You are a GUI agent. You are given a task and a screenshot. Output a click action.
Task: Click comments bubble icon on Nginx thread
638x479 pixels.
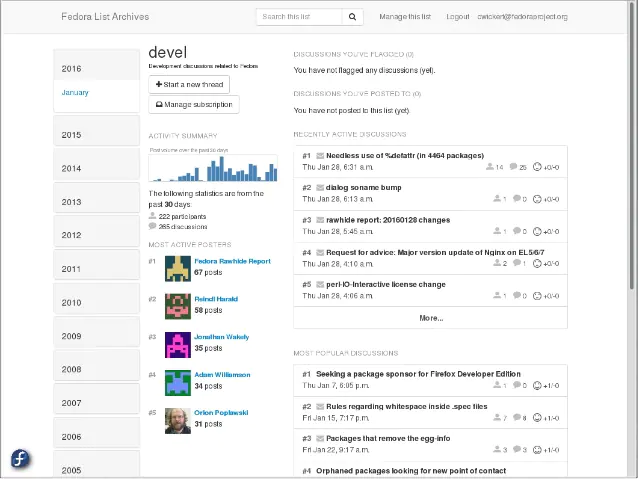pos(517,263)
